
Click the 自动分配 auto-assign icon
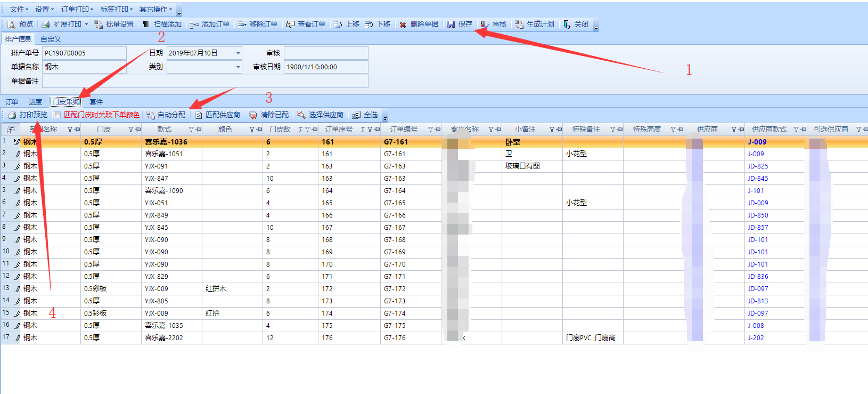tap(151, 115)
